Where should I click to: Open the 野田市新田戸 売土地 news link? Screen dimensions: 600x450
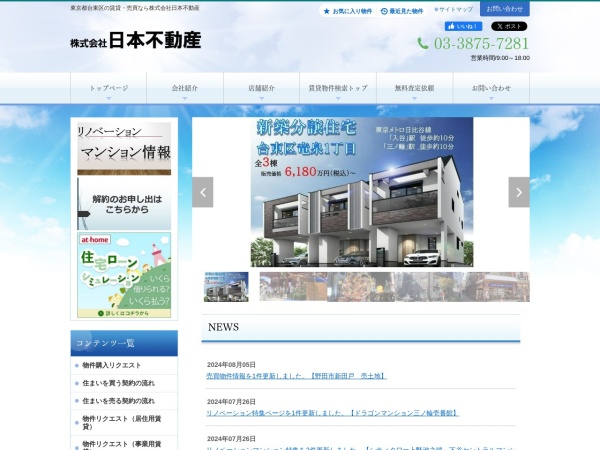click(297, 376)
